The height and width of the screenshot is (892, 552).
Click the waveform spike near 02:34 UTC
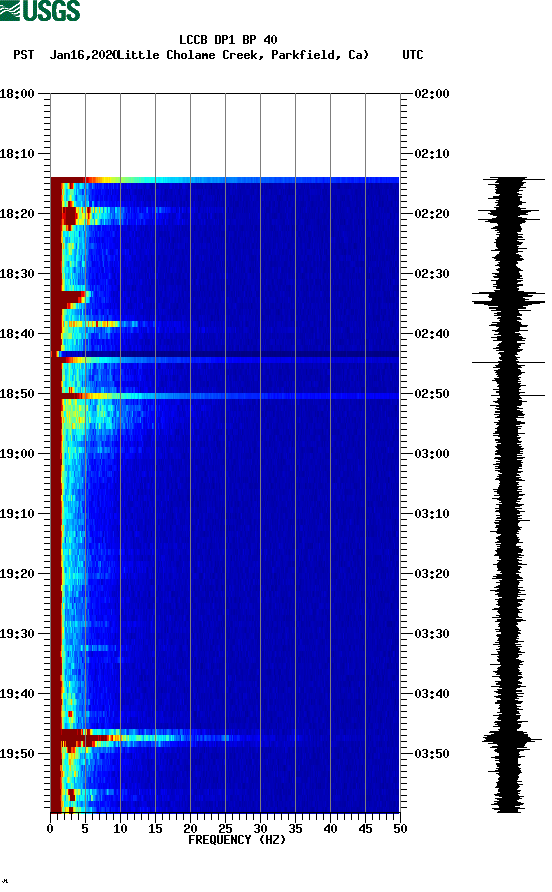point(508,299)
